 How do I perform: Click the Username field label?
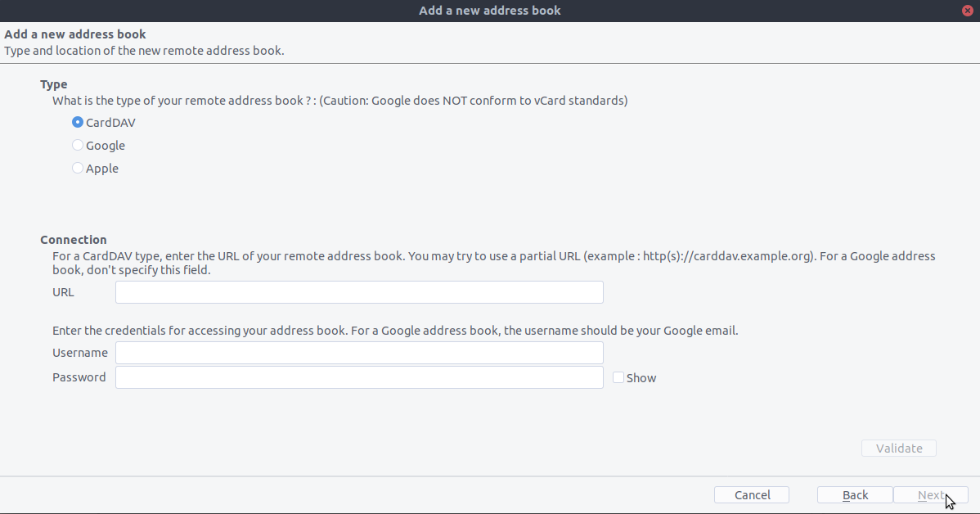(x=80, y=353)
